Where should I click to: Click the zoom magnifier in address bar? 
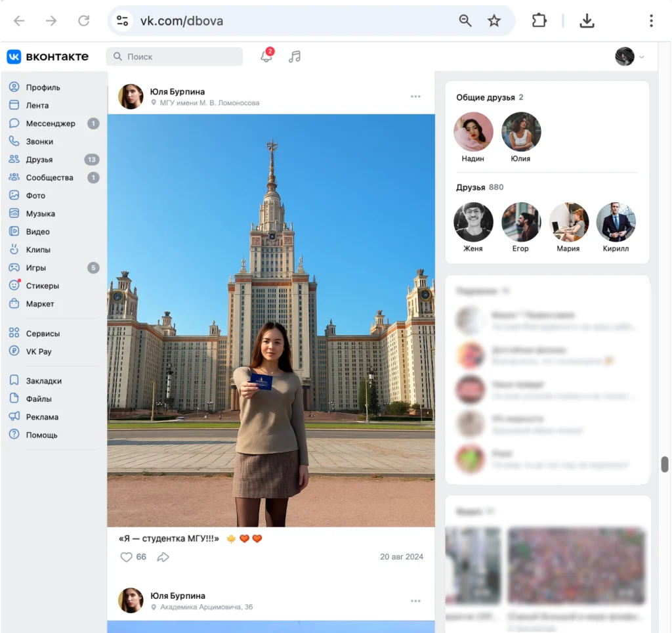coord(465,21)
